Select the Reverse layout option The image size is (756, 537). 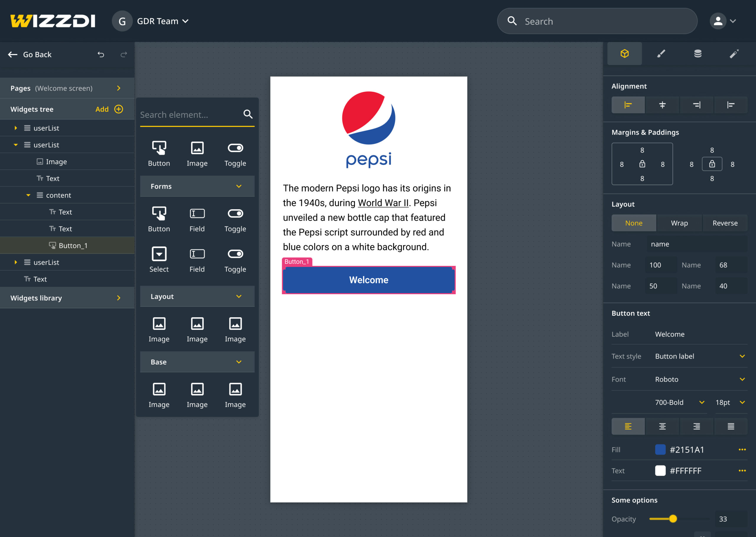[x=725, y=223]
